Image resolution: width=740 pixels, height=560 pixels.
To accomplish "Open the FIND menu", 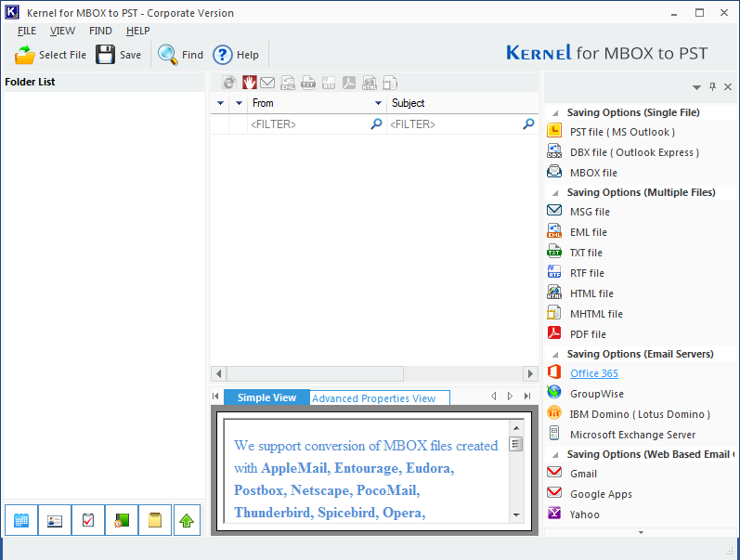I will 100,31.
